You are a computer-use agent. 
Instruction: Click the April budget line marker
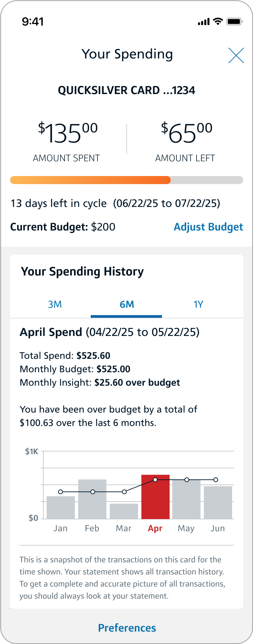(155, 480)
